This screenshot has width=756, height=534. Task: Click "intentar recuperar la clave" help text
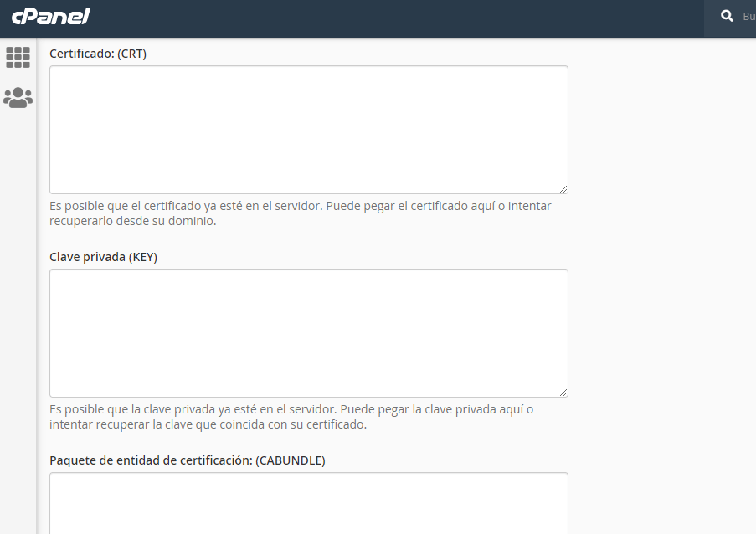(x=208, y=424)
